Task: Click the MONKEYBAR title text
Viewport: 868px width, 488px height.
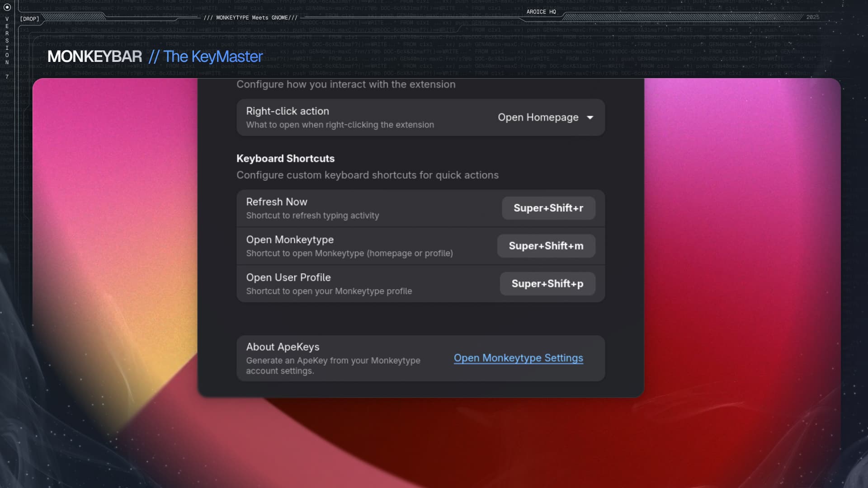Action: tap(94, 56)
